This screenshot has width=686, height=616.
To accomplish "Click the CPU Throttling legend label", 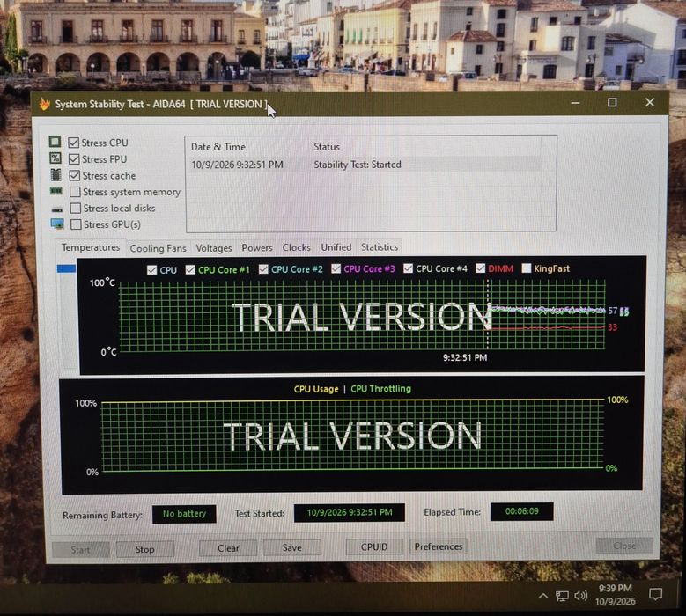I will (x=381, y=389).
